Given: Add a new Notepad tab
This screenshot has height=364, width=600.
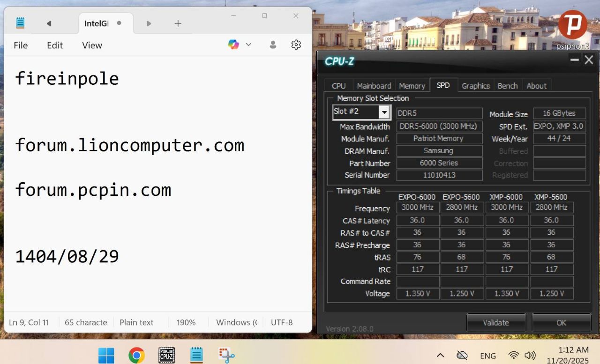Looking at the screenshot, I should (x=178, y=23).
